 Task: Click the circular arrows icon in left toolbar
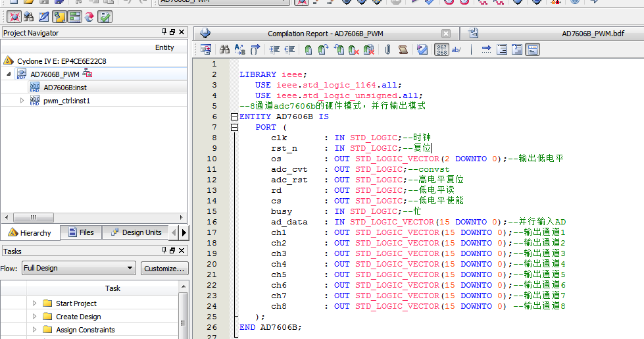pos(89,16)
